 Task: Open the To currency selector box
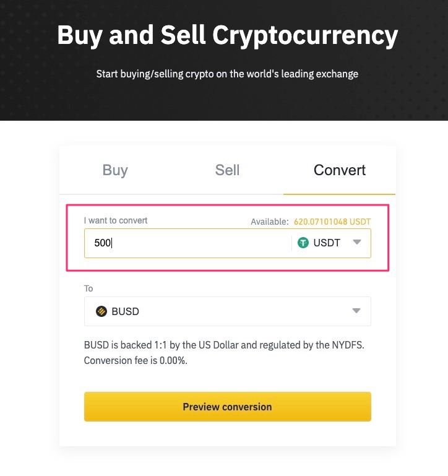(227, 311)
